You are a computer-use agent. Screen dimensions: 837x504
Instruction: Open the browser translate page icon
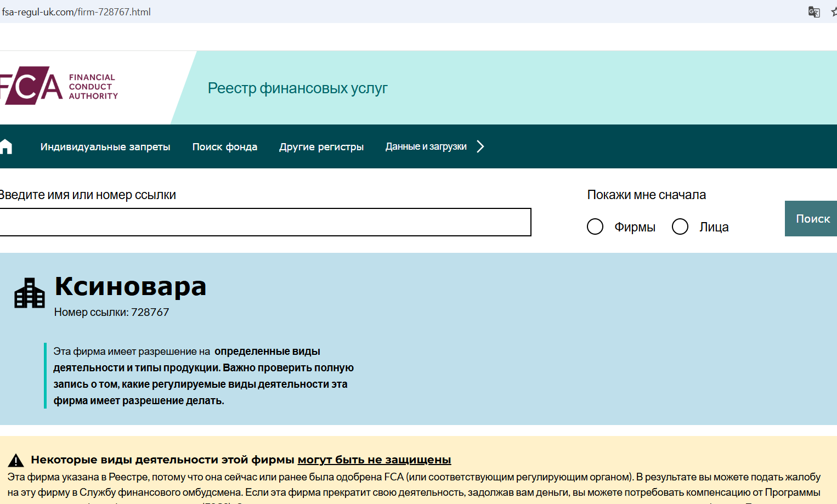click(x=814, y=12)
